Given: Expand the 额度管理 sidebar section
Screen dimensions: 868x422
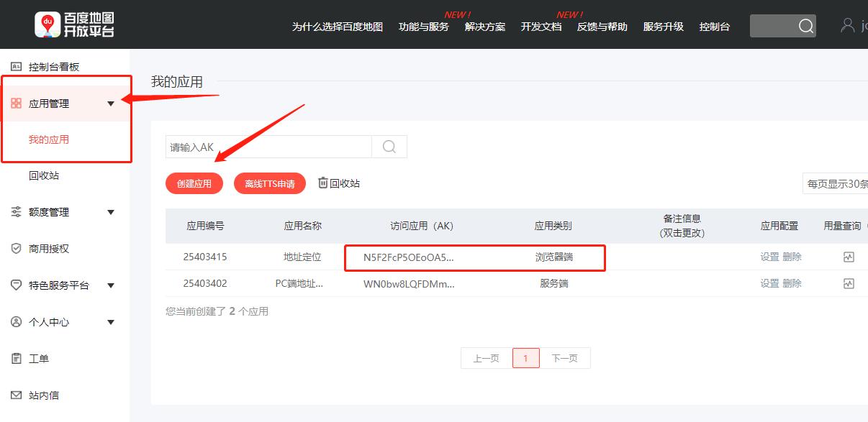Looking at the screenshot, I should point(110,212).
